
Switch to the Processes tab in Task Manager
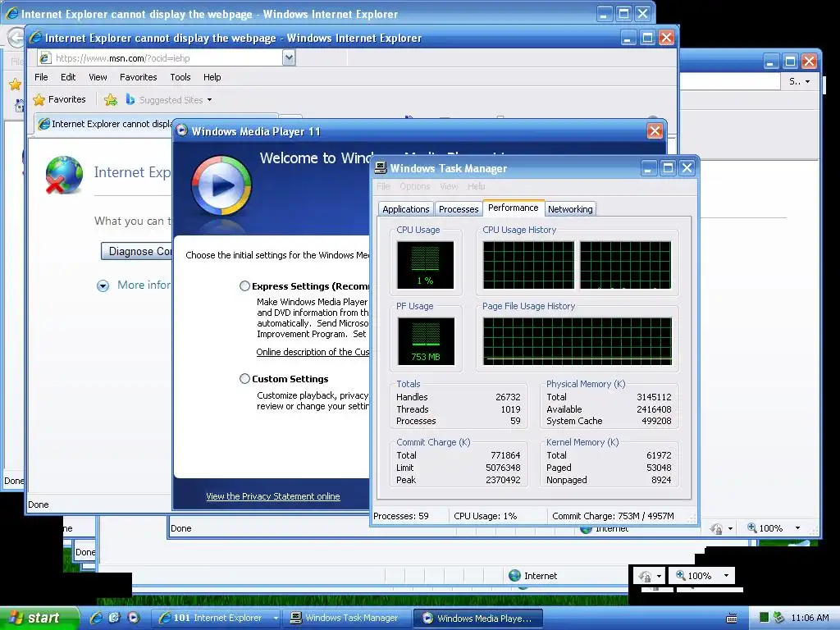459,209
